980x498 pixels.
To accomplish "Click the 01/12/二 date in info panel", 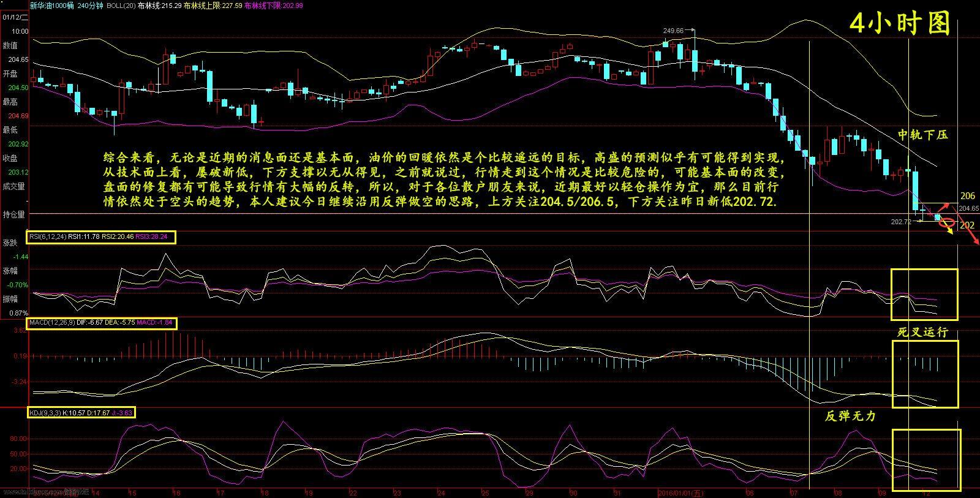I will pos(15,17).
